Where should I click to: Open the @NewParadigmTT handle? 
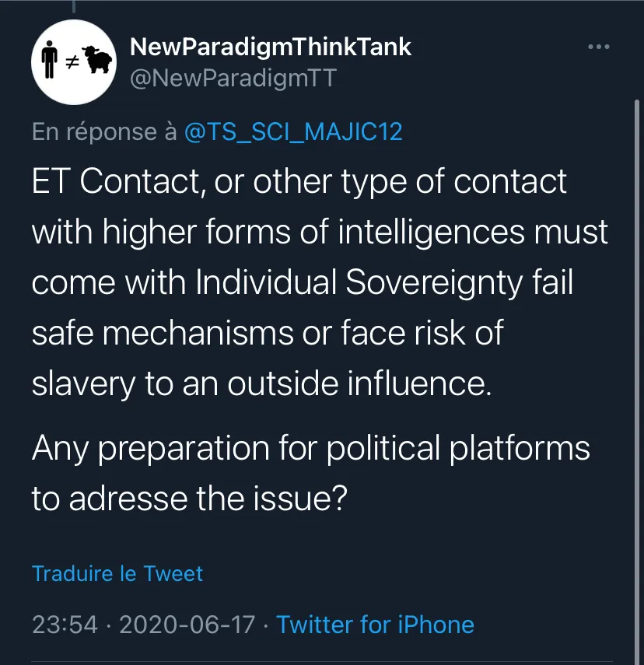pyautogui.click(x=233, y=78)
